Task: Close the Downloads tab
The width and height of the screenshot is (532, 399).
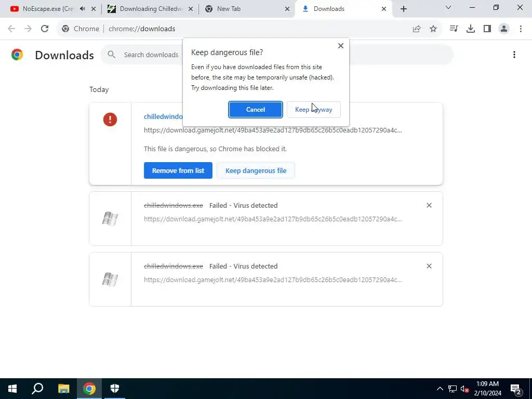Action: point(384,9)
